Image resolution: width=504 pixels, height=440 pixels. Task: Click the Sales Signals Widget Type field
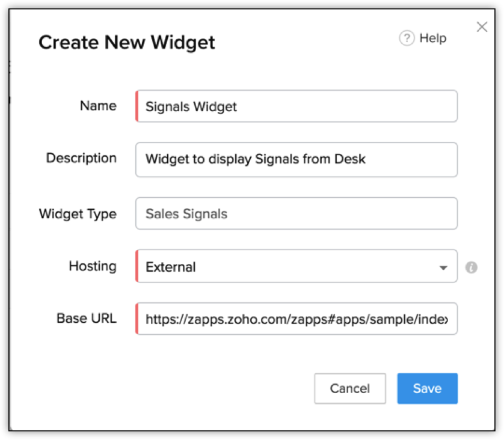click(297, 213)
